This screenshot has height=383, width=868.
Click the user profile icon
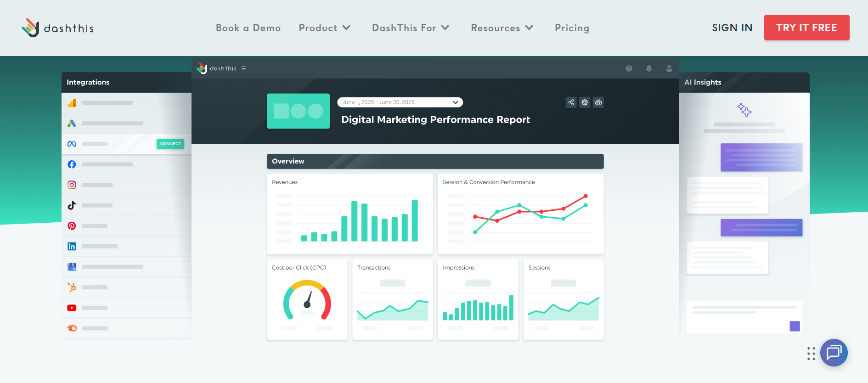click(x=669, y=68)
